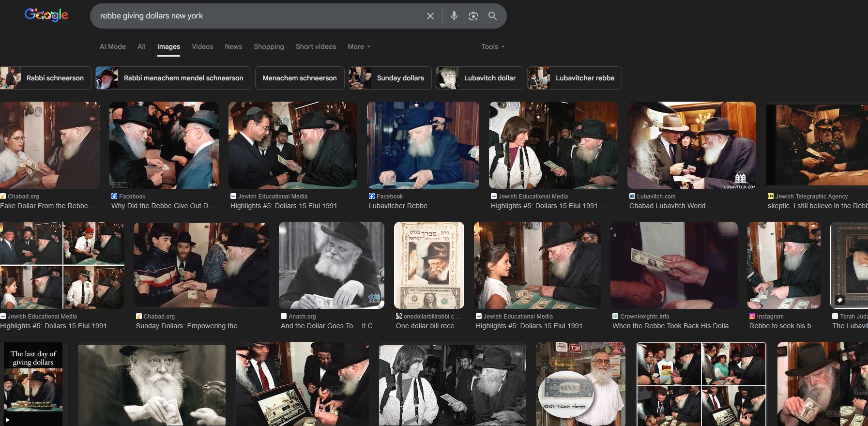Open Lubavitch.com Chabad Lubavitch World image
This screenshot has width=868, height=426.
pyautogui.click(x=692, y=145)
